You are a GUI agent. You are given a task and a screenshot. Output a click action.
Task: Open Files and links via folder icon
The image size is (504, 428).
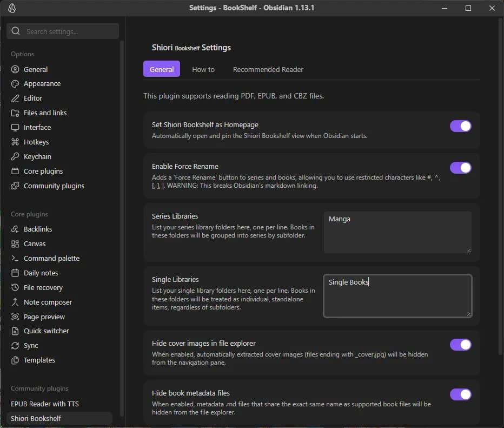(15, 113)
